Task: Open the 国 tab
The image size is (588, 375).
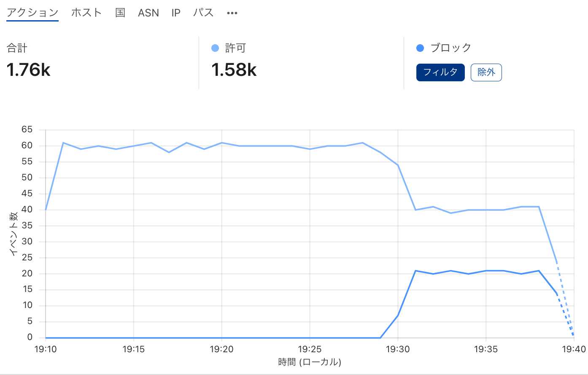Action: point(121,12)
